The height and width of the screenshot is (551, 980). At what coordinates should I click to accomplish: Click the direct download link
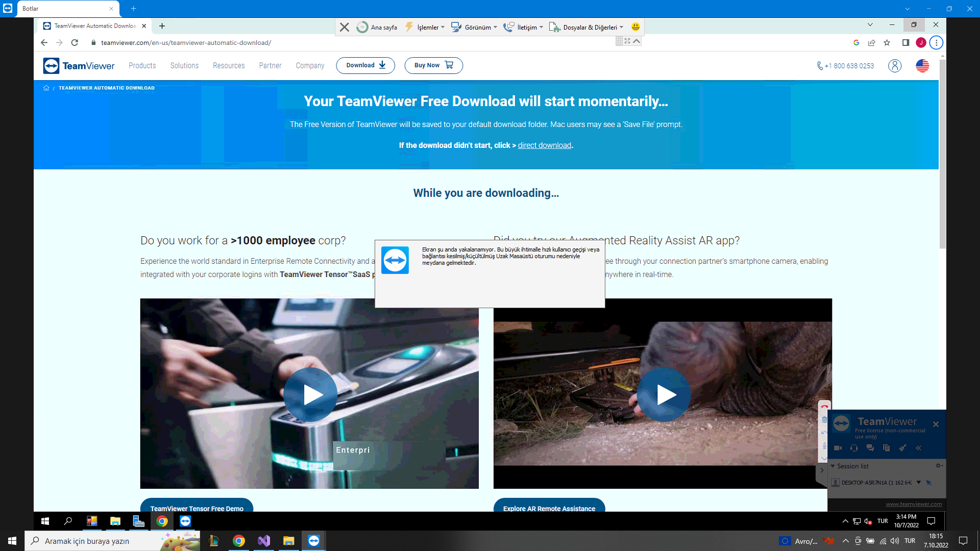[x=545, y=145]
